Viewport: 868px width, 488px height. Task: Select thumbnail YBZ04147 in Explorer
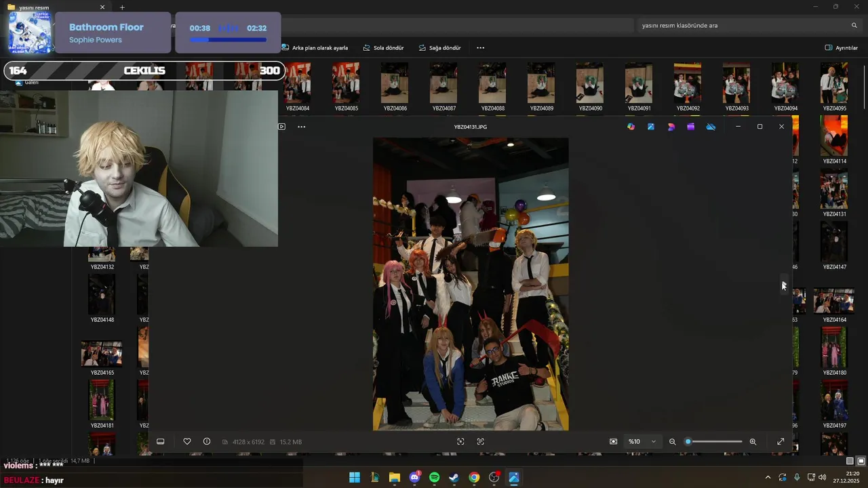click(x=834, y=245)
